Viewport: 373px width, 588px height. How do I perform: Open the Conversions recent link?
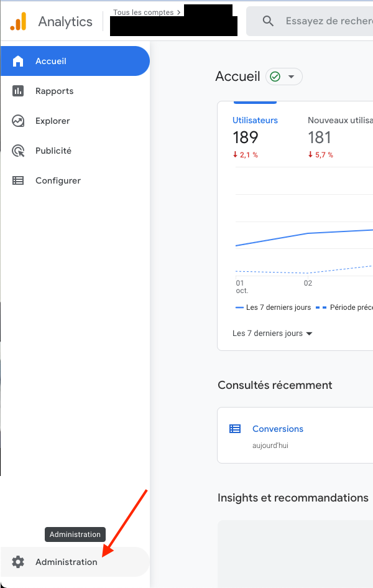pos(278,429)
